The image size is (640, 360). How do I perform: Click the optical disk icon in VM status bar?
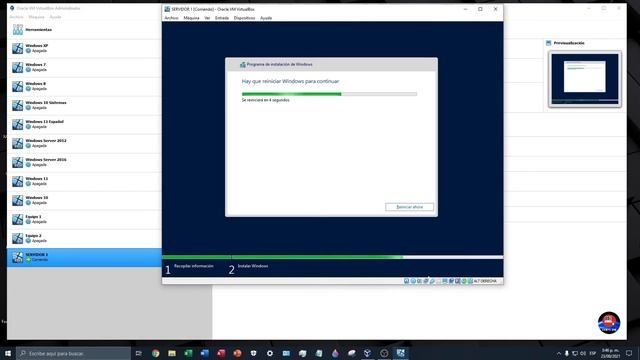(x=413, y=281)
